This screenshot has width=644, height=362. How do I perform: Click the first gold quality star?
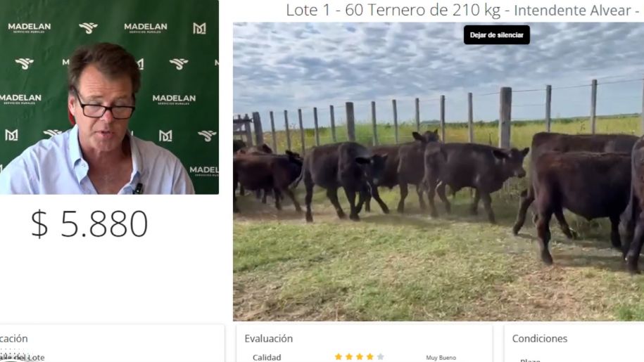pos(339,356)
